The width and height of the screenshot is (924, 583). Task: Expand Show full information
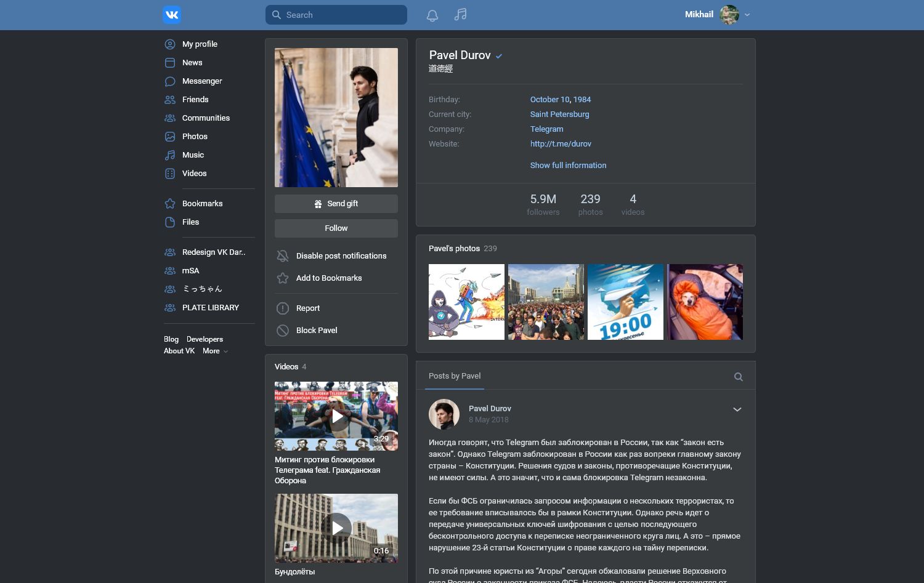[568, 166]
